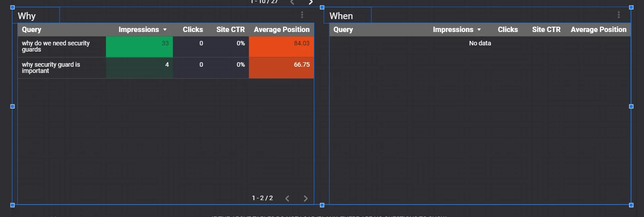
Task: Click the green 33 impressions cell
Action: 139,47
